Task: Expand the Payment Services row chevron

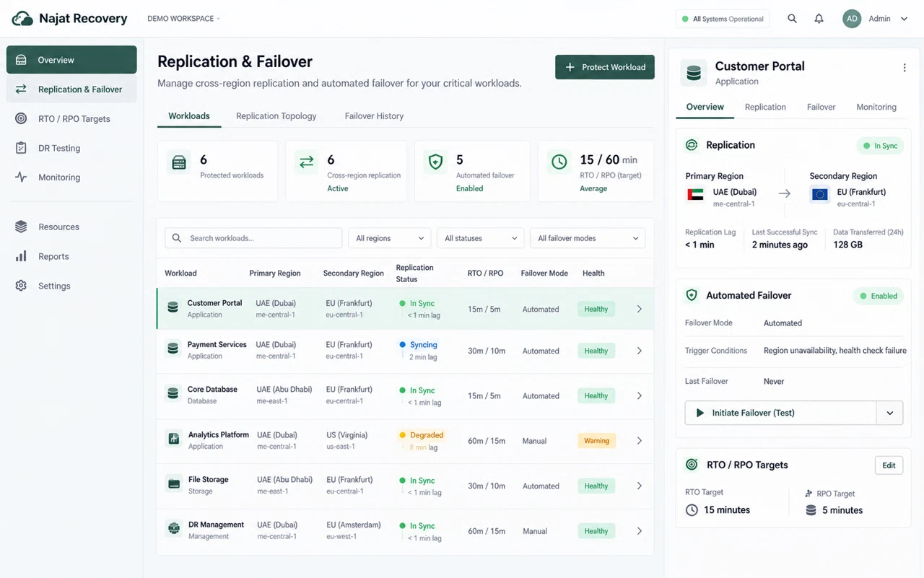Action: 640,351
